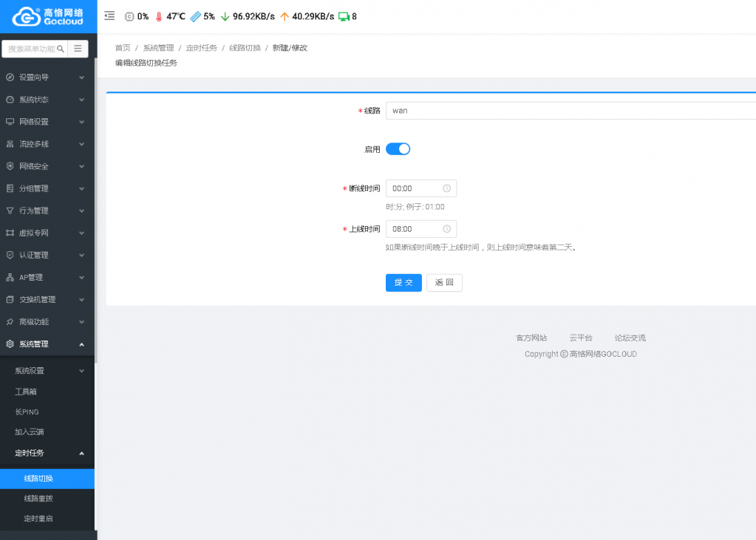Click the 提交 submit button
The height and width of the screenshot is (540, 756).
(x=403, y=283)
